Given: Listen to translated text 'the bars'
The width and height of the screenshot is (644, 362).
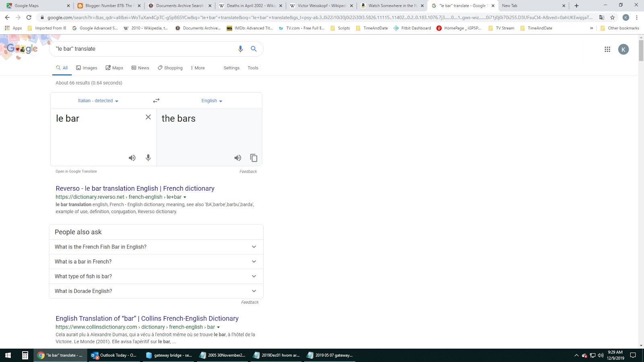Looking at the screenshot, I should click(x=238, y=158).
